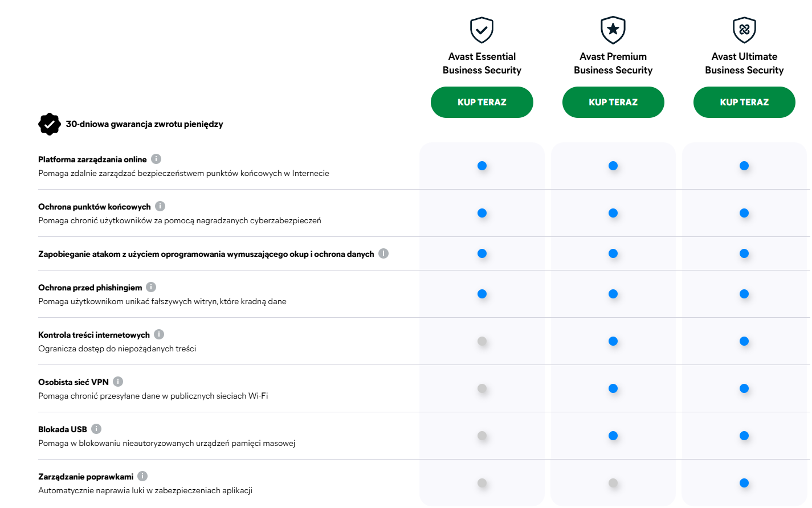Click blue dot for Ultimate Zarządzanie poprawkami

[x=744, y=483]
